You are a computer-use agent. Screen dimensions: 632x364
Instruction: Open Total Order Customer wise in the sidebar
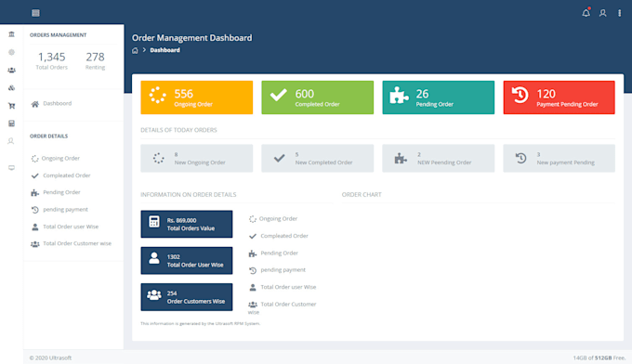[71, 243]
